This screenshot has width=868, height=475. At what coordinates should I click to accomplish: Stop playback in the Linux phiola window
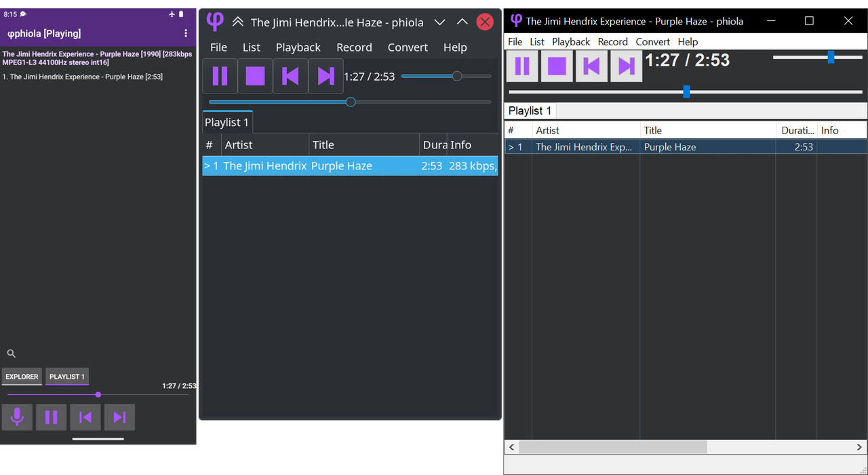[256, 76]
